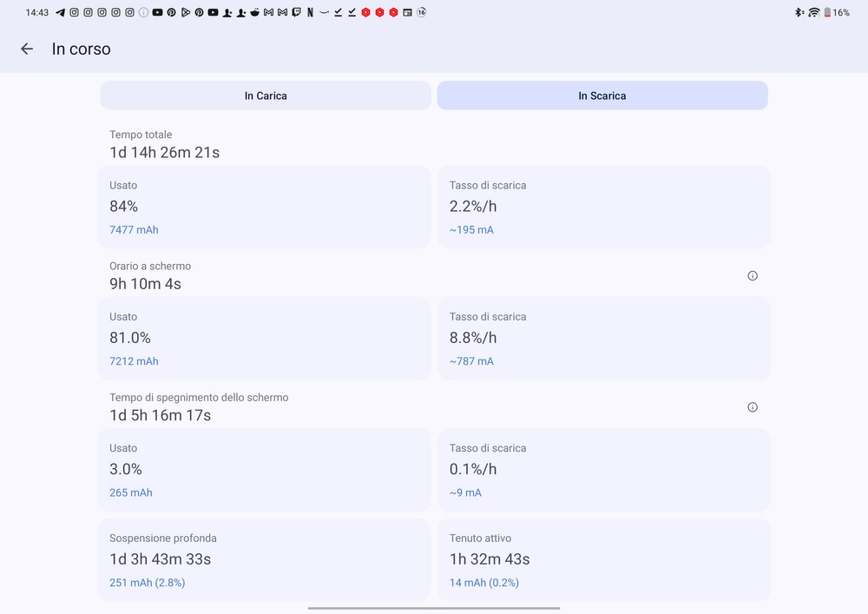Tap the Wi-Fi status icon
This screenshot has width=868, height=614.
[814, 12]
